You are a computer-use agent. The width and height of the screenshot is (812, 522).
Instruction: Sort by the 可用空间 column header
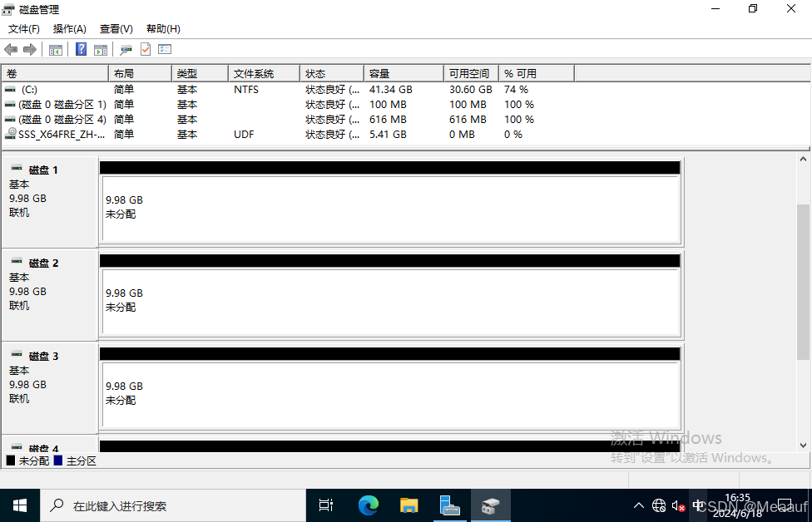[x=471, y=73]
